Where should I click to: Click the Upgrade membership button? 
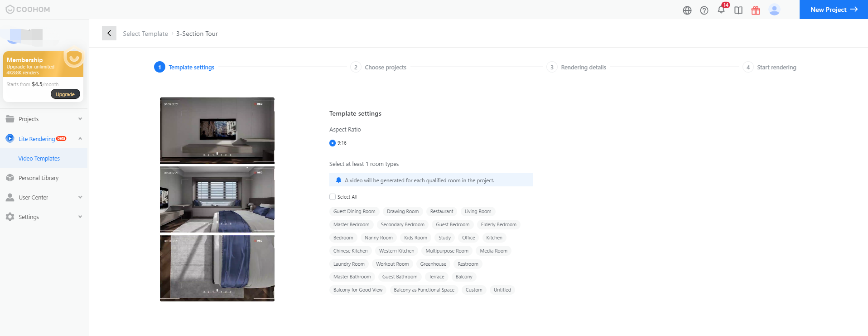pos(65,94)
